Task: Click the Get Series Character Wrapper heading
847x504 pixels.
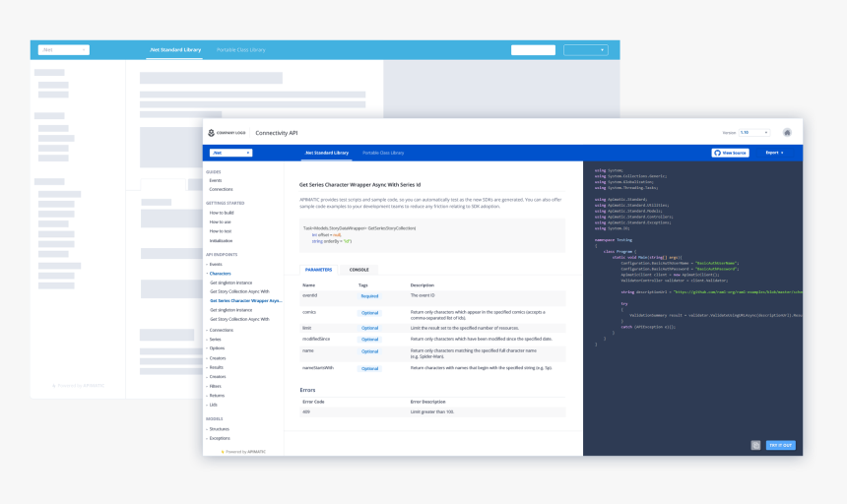Action: 359,184
